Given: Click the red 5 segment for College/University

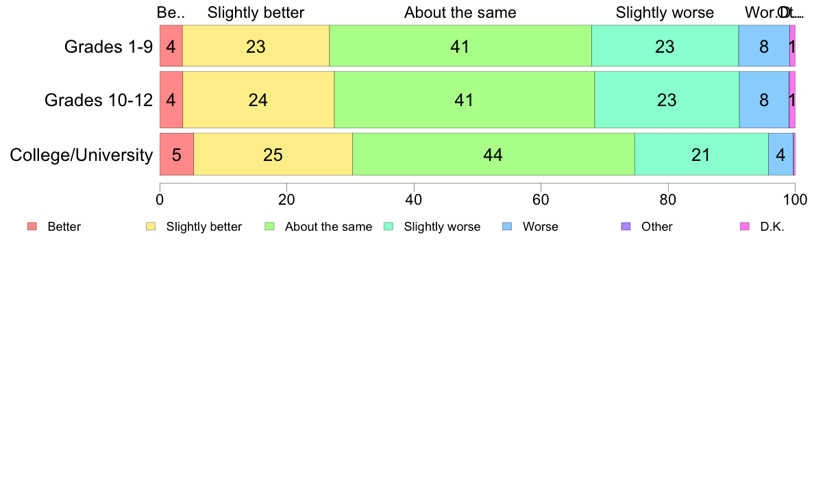Looking at the screenshot, I should (177, 155).
